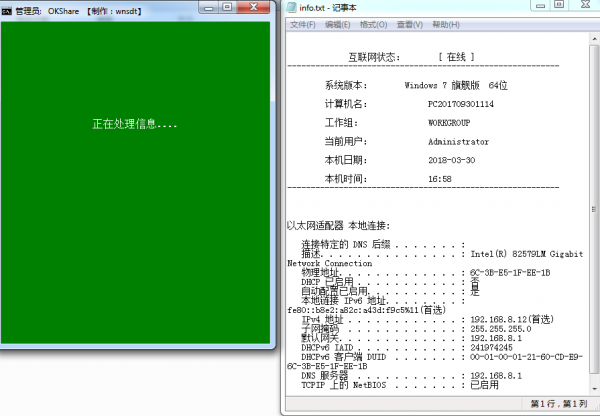Open the 查看(V) menu in Notepad
This screenshot has width=600, height=416.
click(410, 25)
